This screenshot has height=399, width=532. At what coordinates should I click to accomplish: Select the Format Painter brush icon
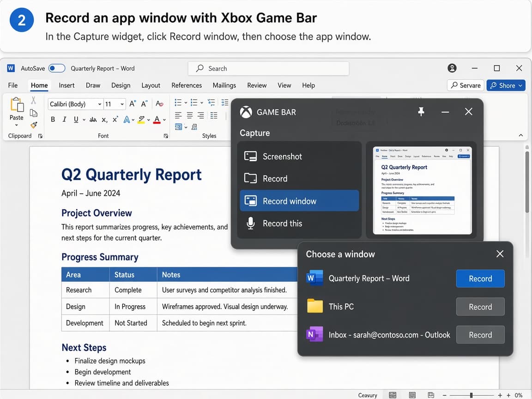(x=34, y=125)
